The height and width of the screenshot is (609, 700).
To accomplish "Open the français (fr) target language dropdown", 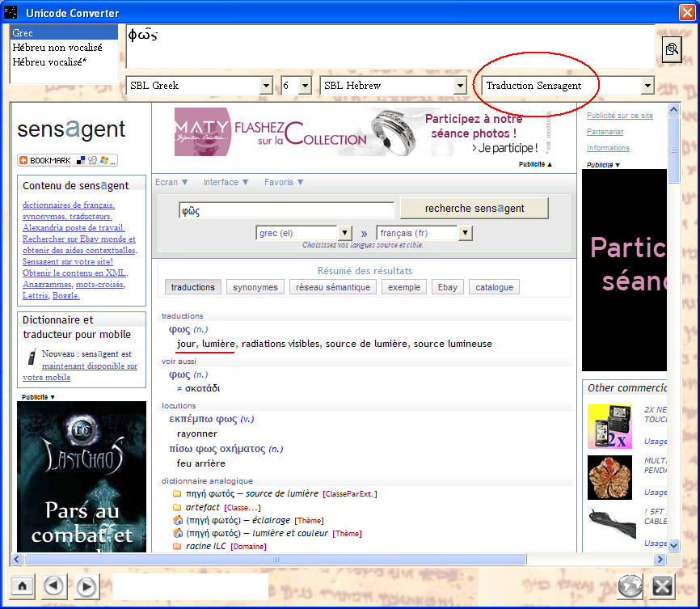I will [465, 233].
